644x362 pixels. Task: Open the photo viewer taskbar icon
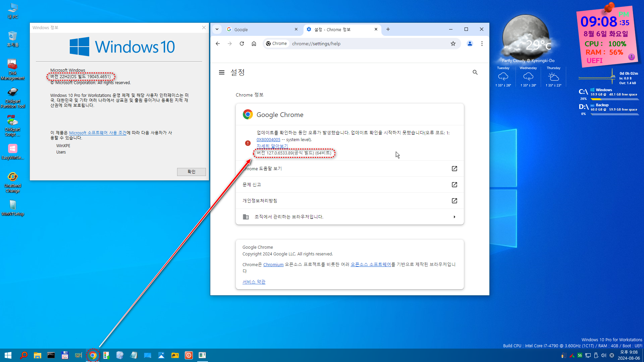(161, 355)
